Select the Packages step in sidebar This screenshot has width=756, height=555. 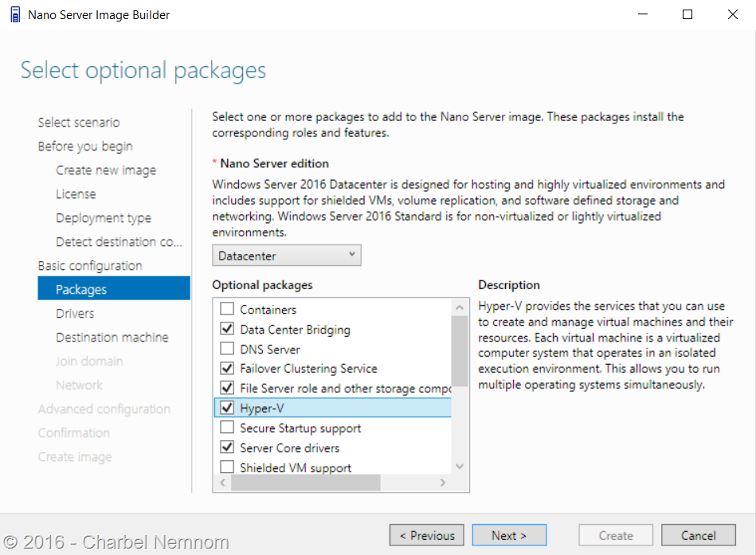114,288
